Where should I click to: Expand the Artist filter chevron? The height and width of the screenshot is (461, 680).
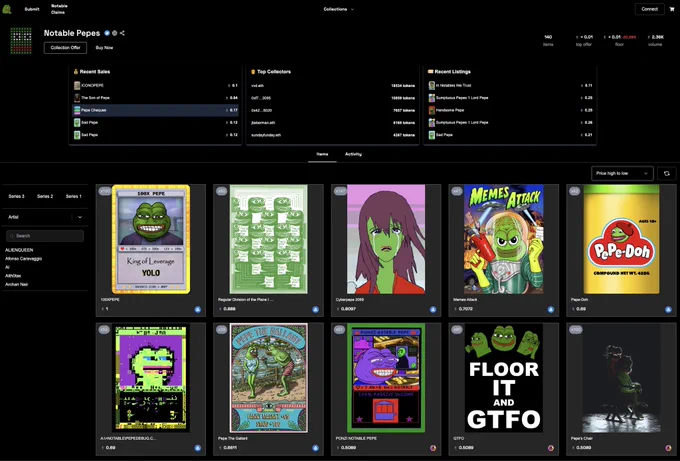[x=80, y=217]
